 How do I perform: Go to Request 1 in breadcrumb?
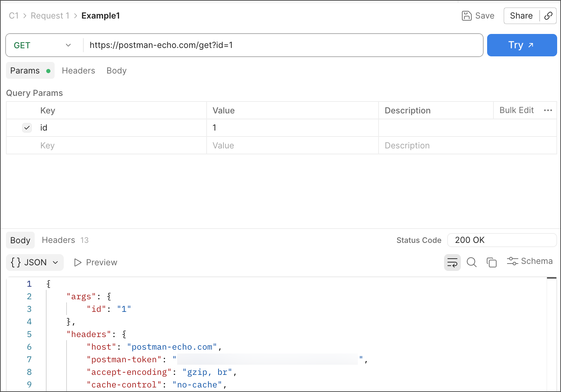[50, 16]
